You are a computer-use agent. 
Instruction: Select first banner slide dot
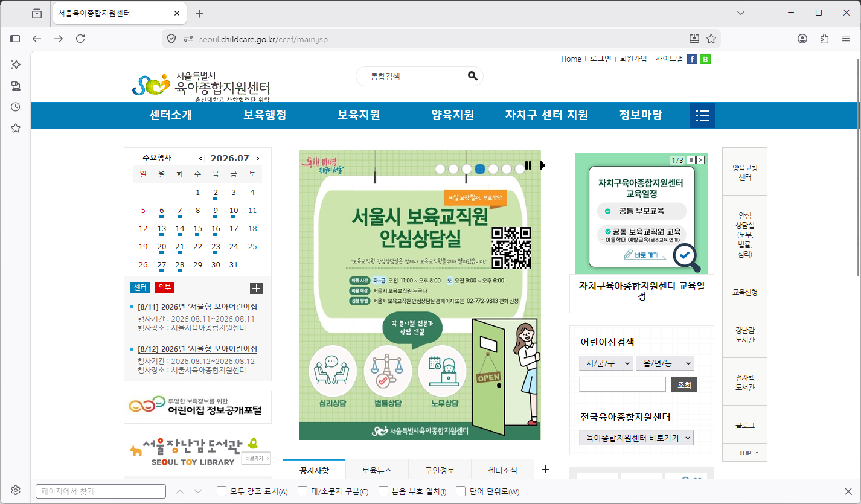pos(440,169)
